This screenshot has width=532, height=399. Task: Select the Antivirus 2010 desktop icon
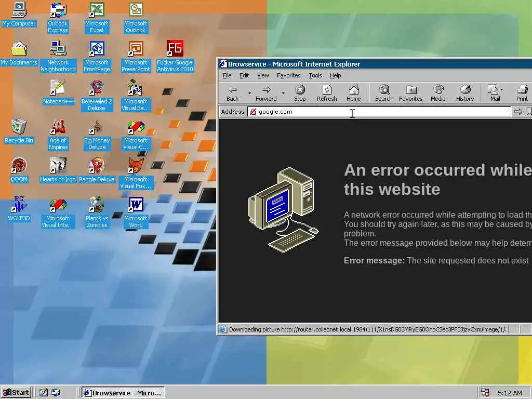coord(175,57)
